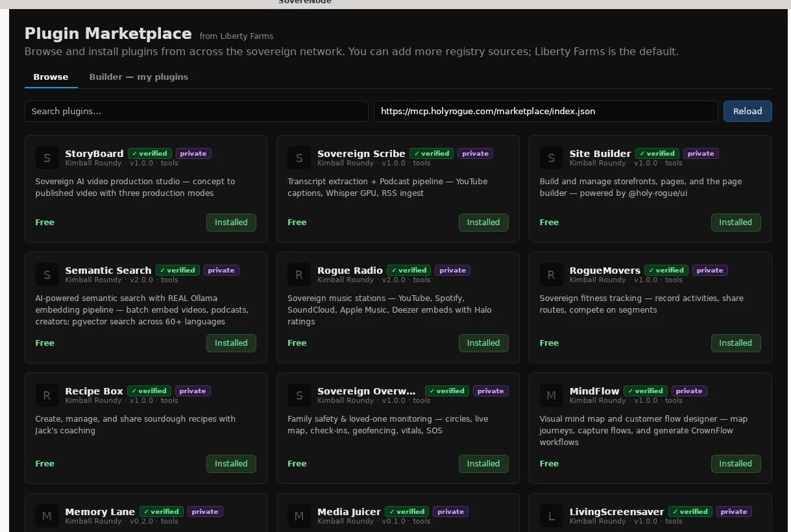Open the Builder — my plugins tab
Screen dimensions: 791x532
click(139, 77)
